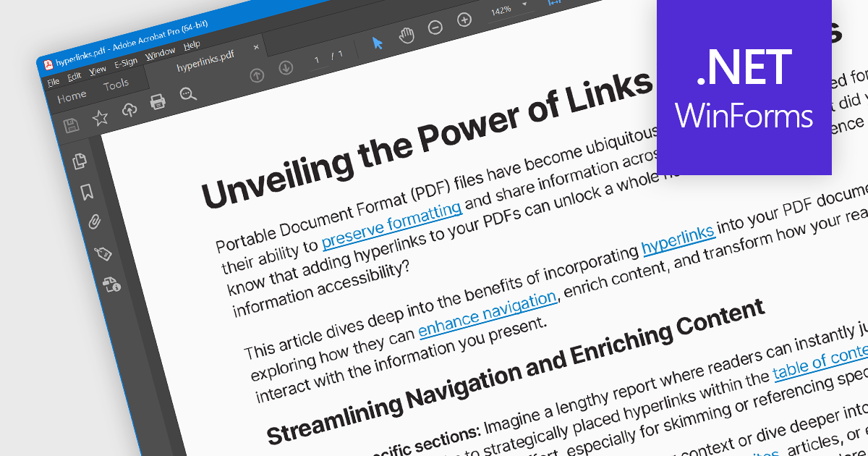Select the Hand pan tool
The height and width of the screenshot is (456, 868).
click(407, 35)
